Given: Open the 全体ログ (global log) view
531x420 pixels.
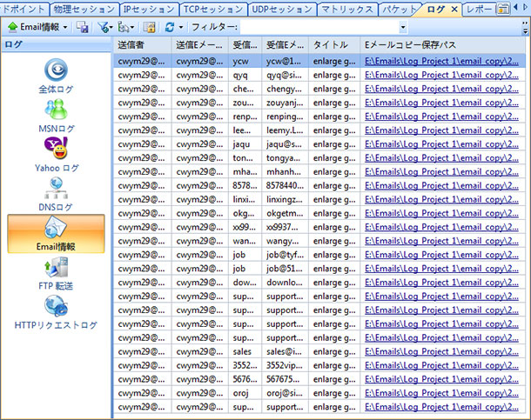Looking at the screenshot, I should click(57, 77).
